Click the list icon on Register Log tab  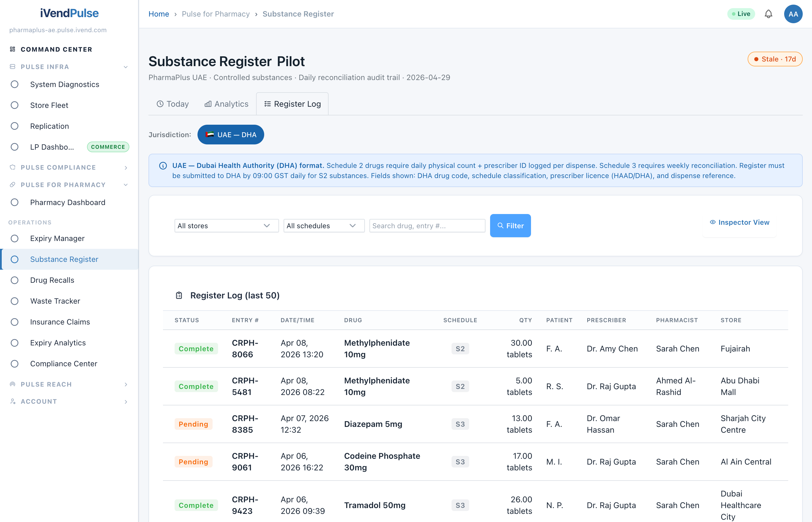pyautogui.click(x=267, y=104)
